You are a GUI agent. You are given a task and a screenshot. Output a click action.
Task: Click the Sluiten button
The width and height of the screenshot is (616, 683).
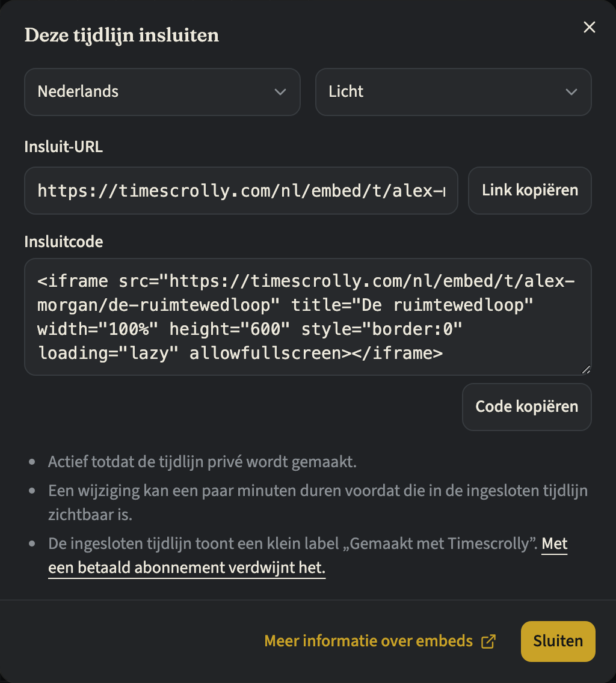[x=558, y=641]
